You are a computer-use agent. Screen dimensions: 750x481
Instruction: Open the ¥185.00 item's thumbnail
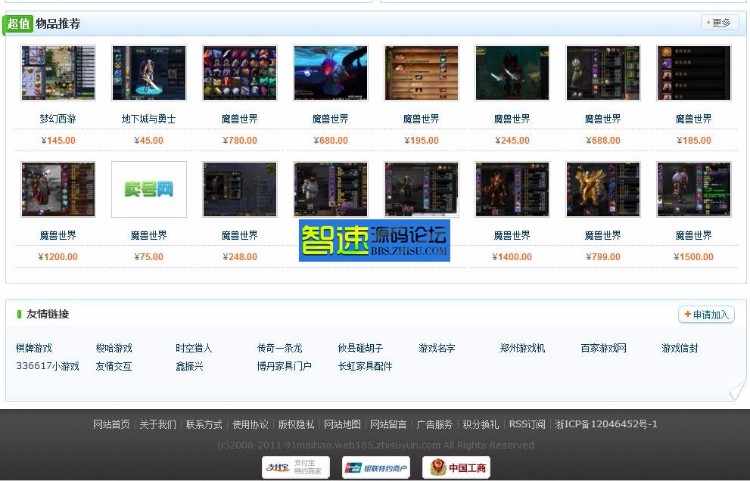pyautogui.click(x=694, y=73)
